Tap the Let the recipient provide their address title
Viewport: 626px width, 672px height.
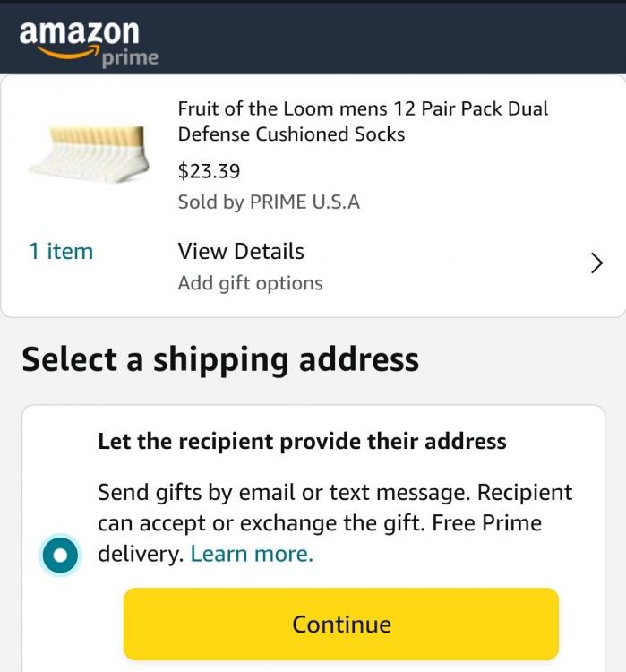tap(302, 442)
